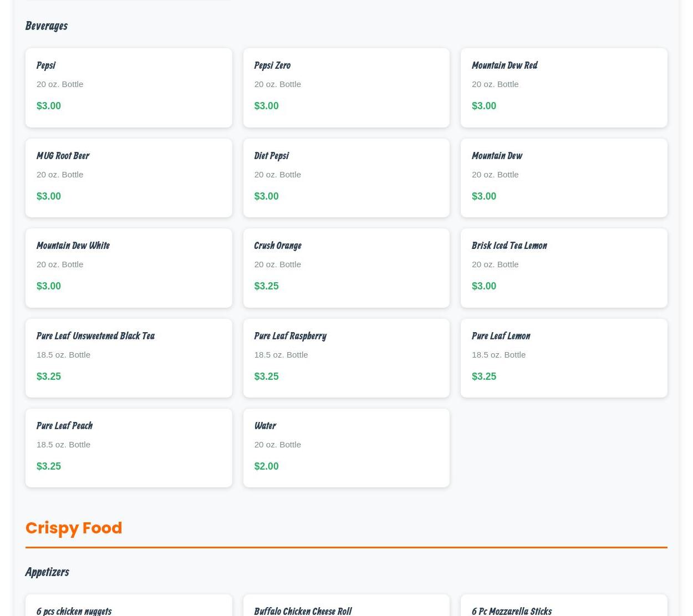
Task: Choose the 6 Pc Mozzarella Sticks item
Action: pos(564,605)
